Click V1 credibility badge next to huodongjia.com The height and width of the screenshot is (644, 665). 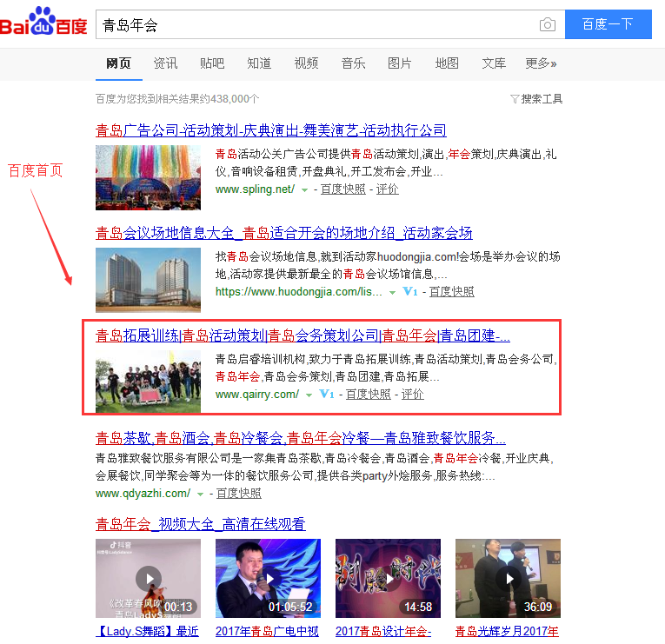tap(410, 292)
